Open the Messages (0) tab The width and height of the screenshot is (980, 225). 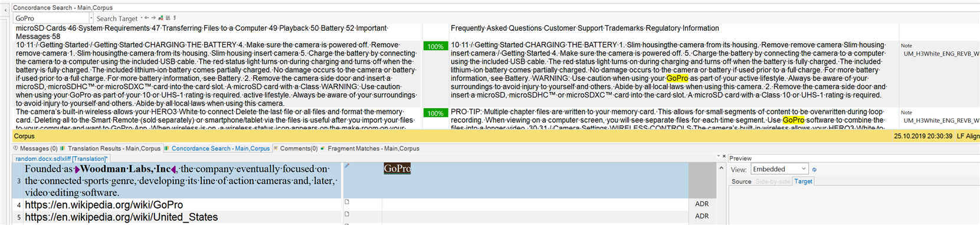pos(35,149)
